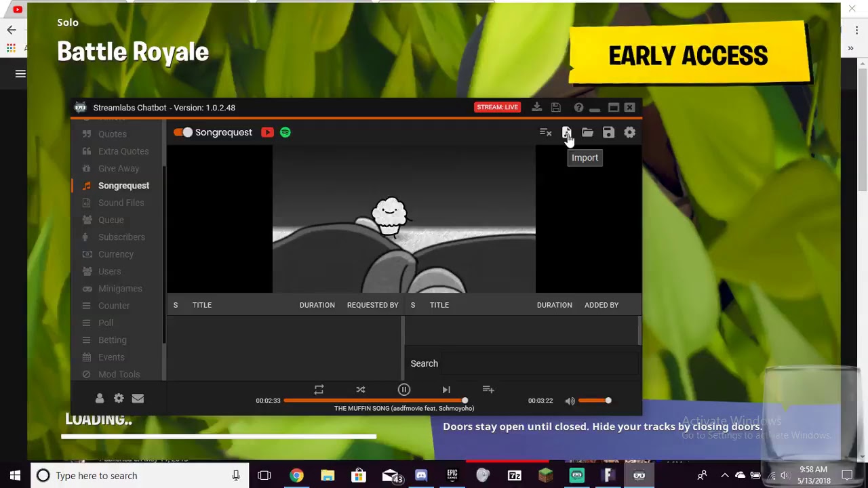Open the Sound Files section
The height and width of the screenshot is (488, 868).
click(121, 203)
